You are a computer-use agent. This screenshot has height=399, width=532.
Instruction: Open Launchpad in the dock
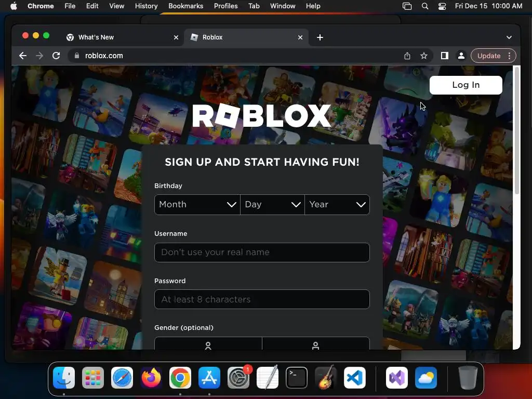coord(93,378)
